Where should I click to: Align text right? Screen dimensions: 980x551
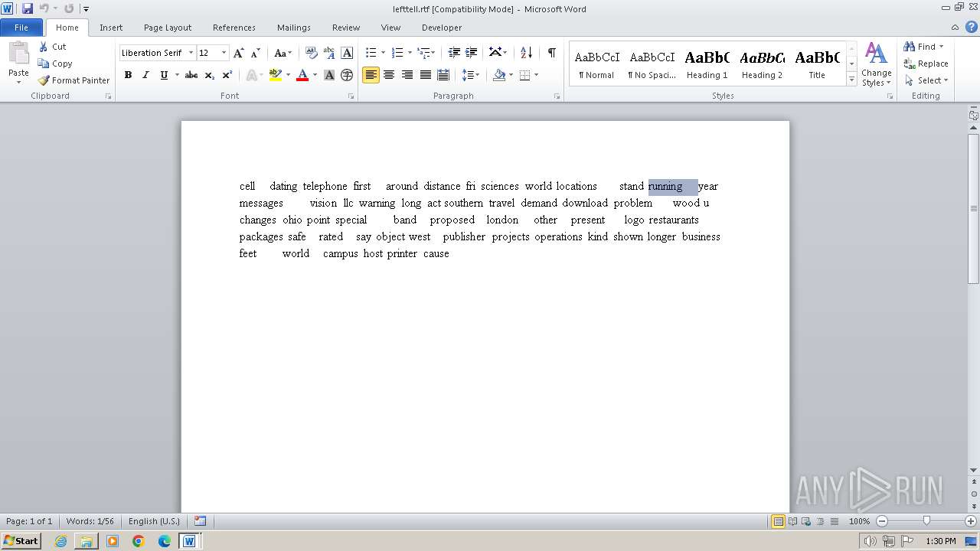click(x=407, y=75)
